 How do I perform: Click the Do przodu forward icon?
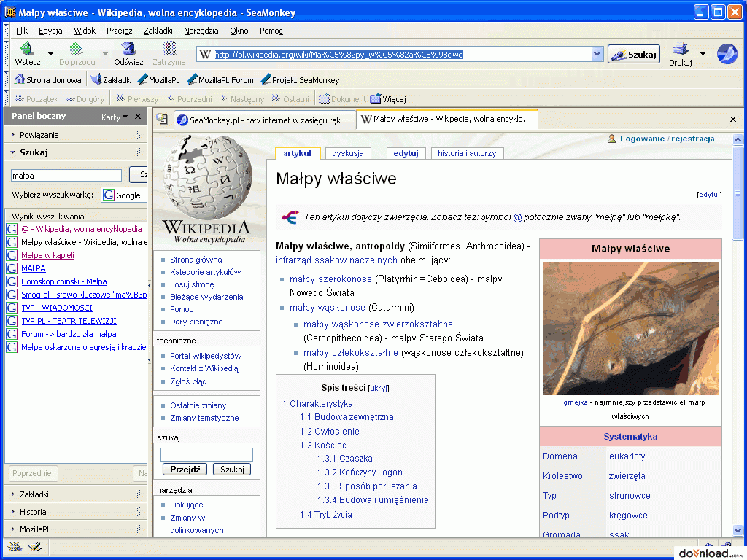76,49
